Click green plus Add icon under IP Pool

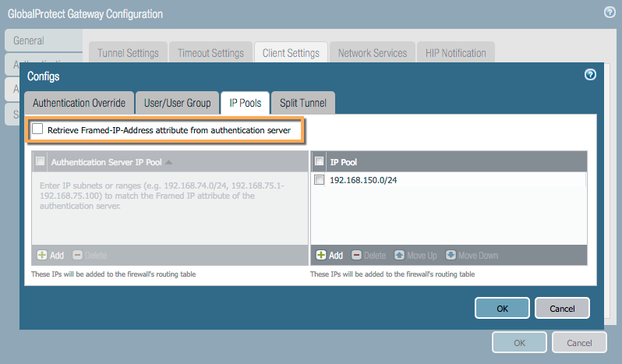coord(321,255)
